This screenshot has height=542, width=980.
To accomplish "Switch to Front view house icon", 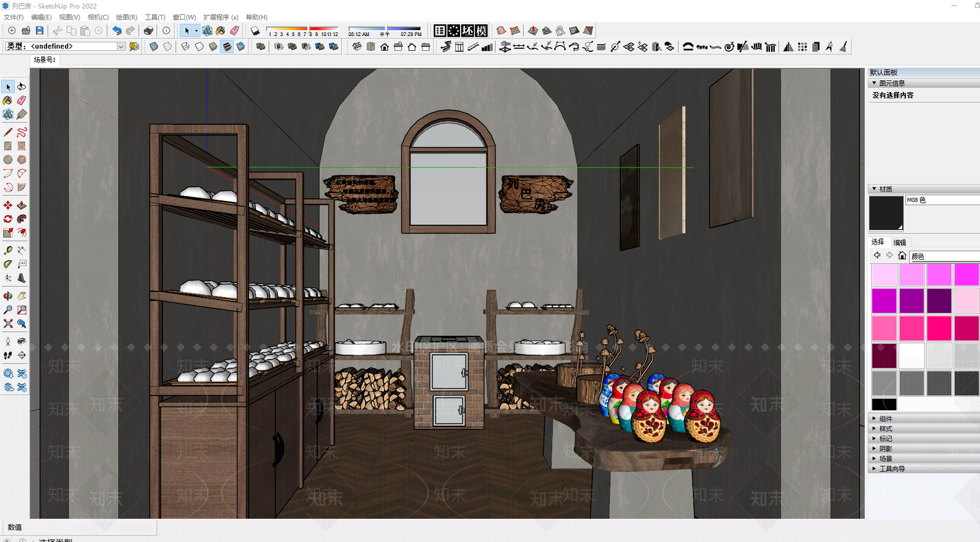I will (384, 47).
